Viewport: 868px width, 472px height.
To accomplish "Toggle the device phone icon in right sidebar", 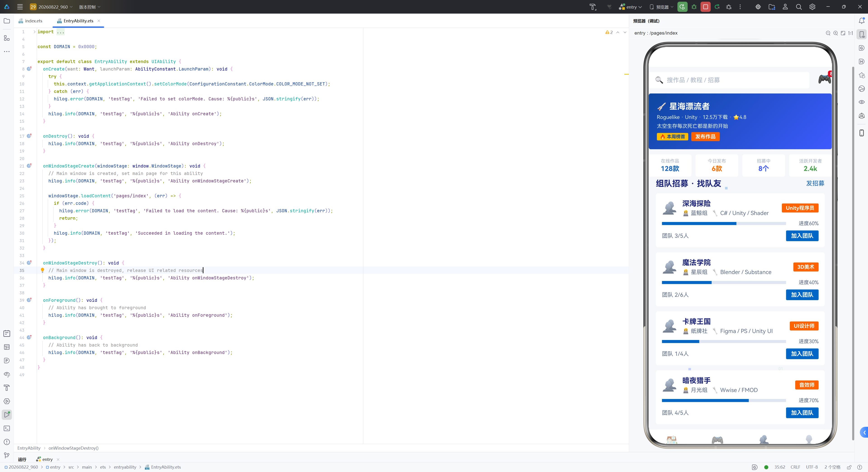I will tap(862, 133).
